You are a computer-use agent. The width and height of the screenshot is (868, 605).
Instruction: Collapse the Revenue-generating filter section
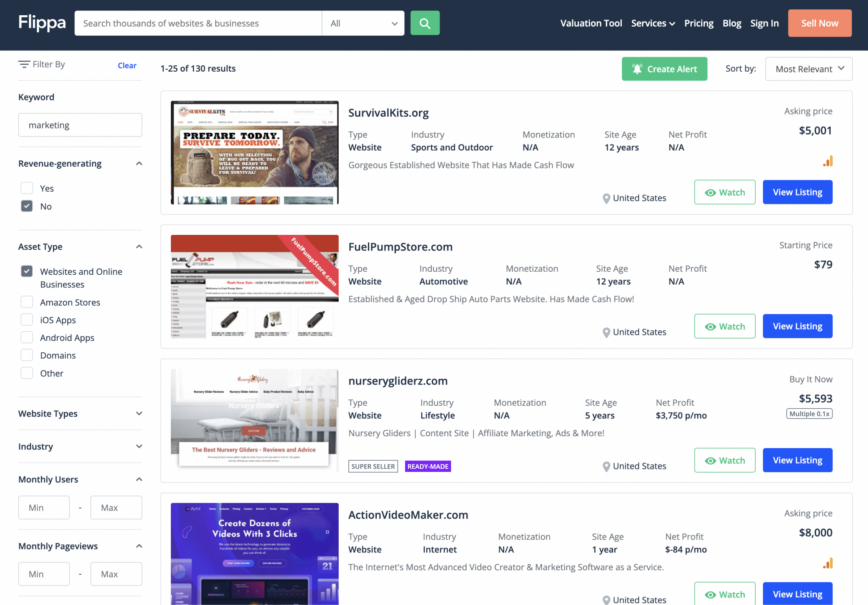click(139, 164)
